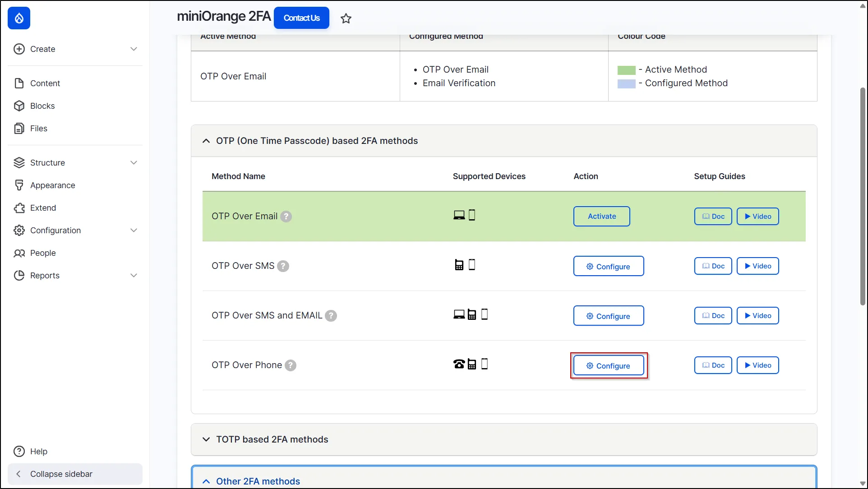Click help tooltip beside OTP Over SMS and EMAIL

point(331,316)
